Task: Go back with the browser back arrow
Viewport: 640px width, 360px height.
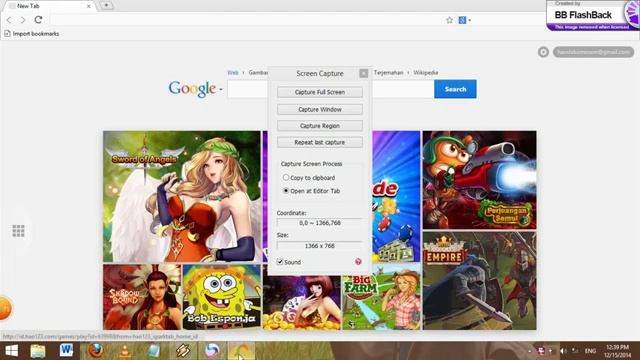Action: 9,20
